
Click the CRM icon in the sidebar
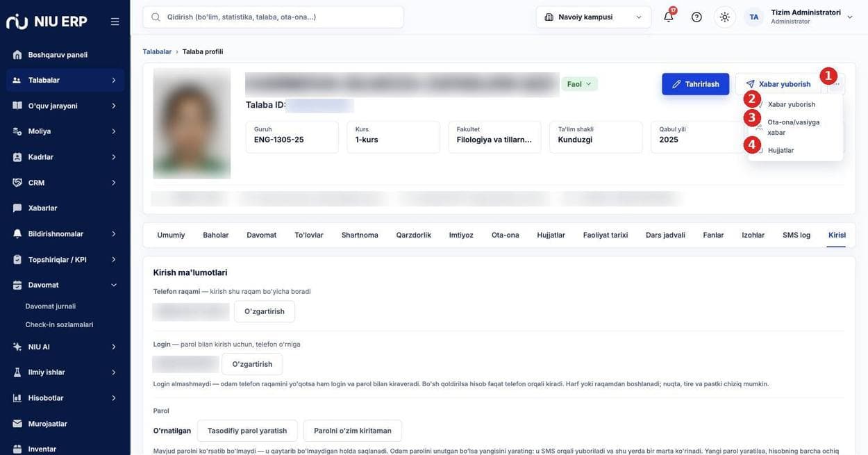coord(17,183)
